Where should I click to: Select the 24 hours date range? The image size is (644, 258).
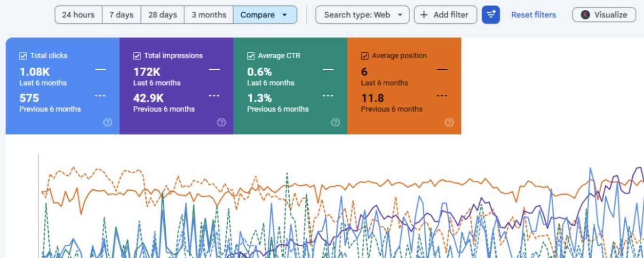(78, 15)
